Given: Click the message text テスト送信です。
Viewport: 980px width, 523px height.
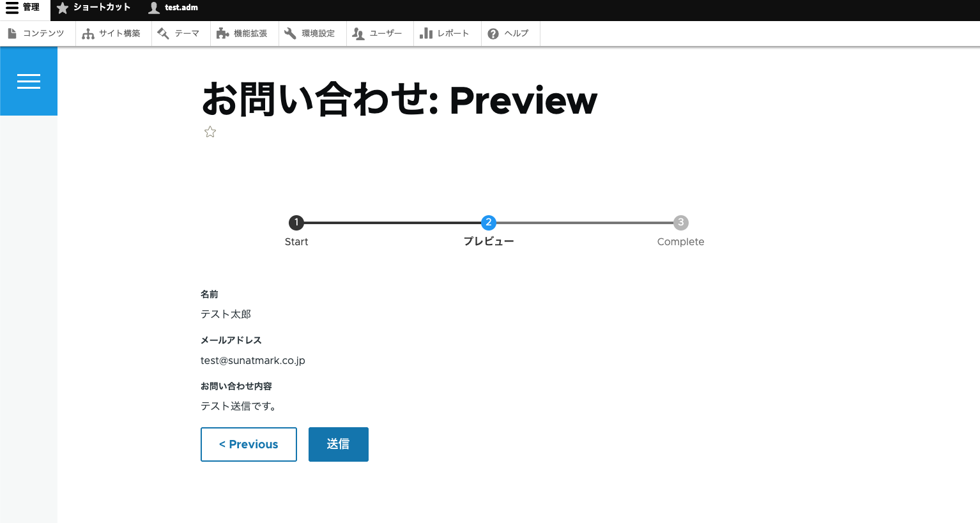Looking at the screenshot, I should [x=239, y=406].
